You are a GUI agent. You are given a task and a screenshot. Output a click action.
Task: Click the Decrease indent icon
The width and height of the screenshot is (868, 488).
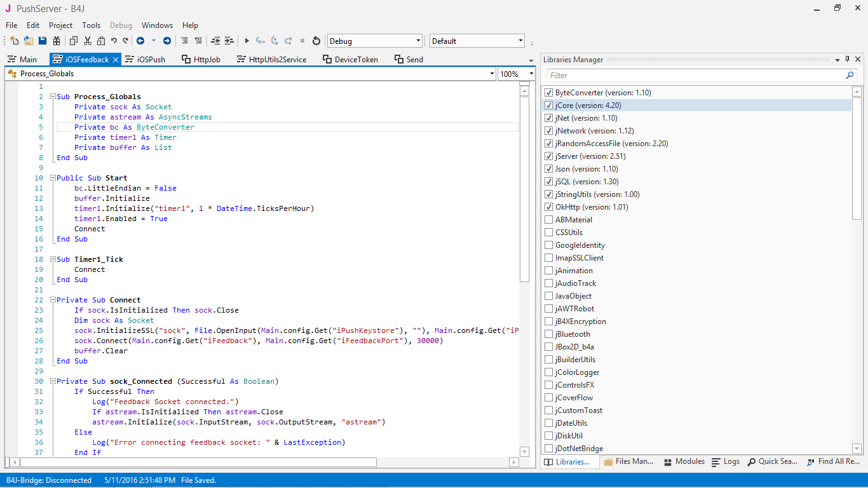tap(215, 41)
